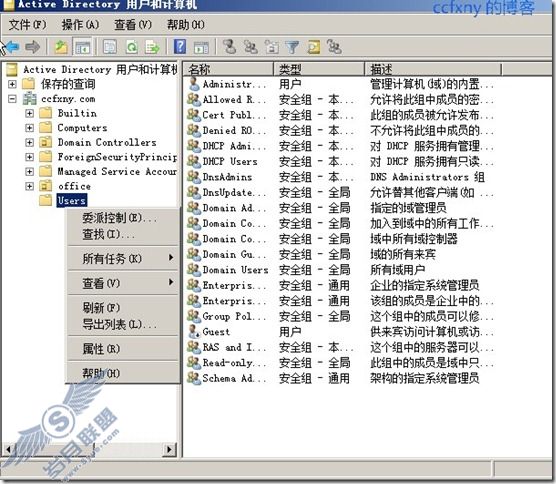Click the ccfxny.com domain icon
The width and height of the screenshot is (556, 484).
(x=29, y=98)
